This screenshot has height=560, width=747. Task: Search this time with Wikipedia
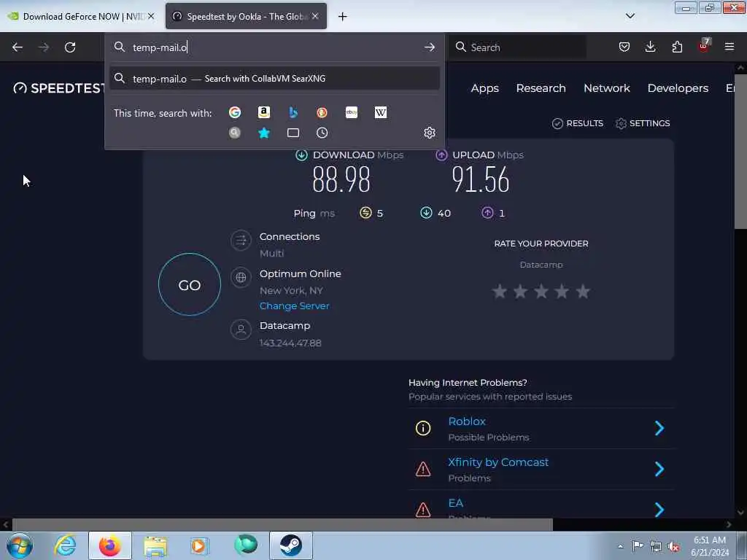pyautogui.click(x=381, y=112)
